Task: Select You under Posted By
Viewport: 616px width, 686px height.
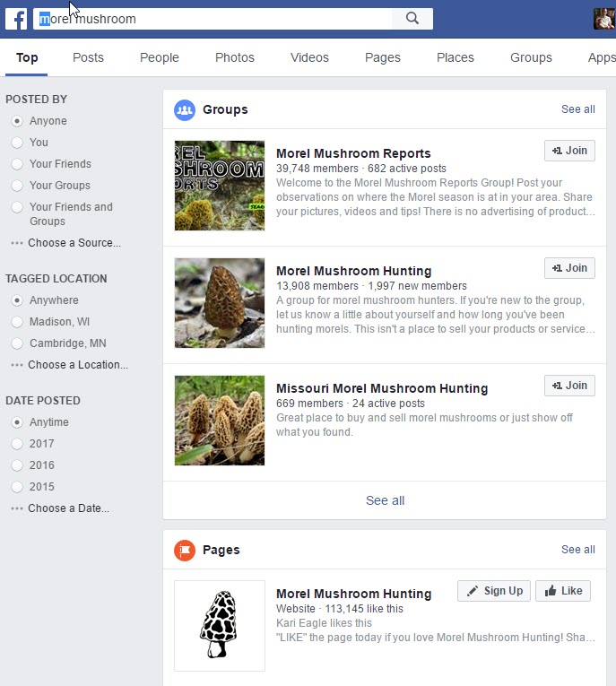Action: pos(17,143)
